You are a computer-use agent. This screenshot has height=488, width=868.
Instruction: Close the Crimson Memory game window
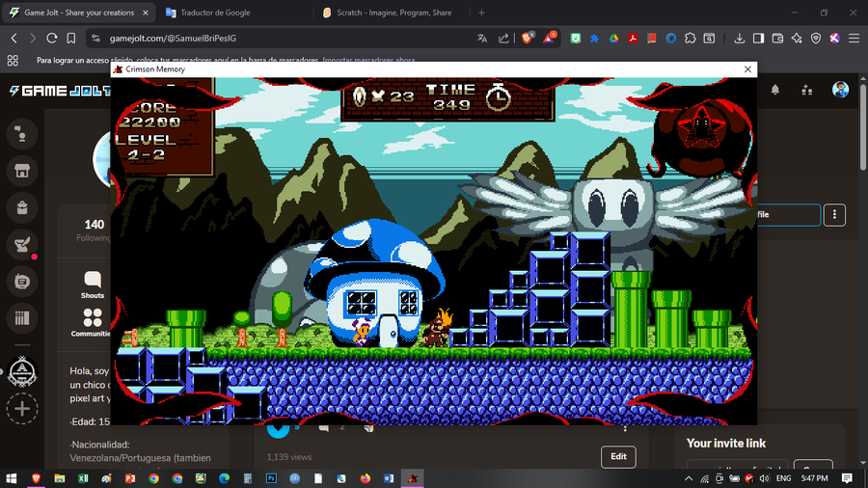click(747, 69)
